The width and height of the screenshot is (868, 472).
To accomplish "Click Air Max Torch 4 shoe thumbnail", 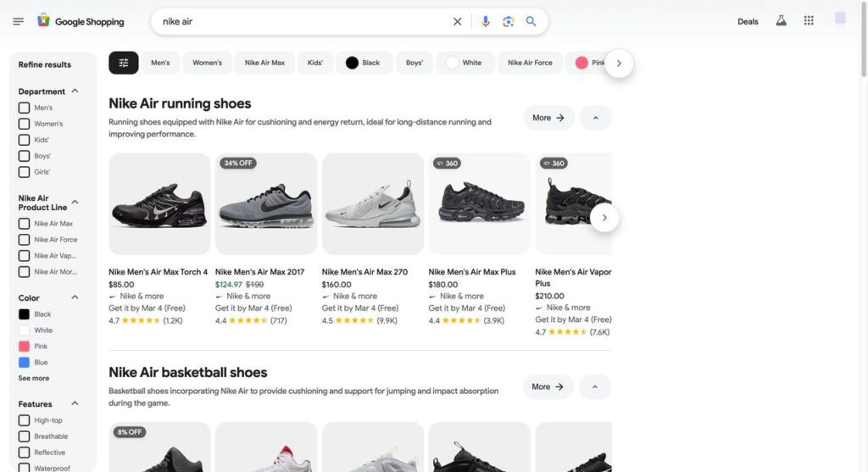I will click(159, 203).
